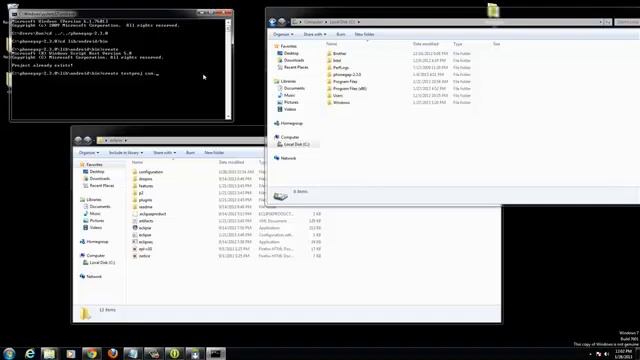640x360 pixels.
Task: Switch to Command Prompt on the taskbar
Action: 216,353
